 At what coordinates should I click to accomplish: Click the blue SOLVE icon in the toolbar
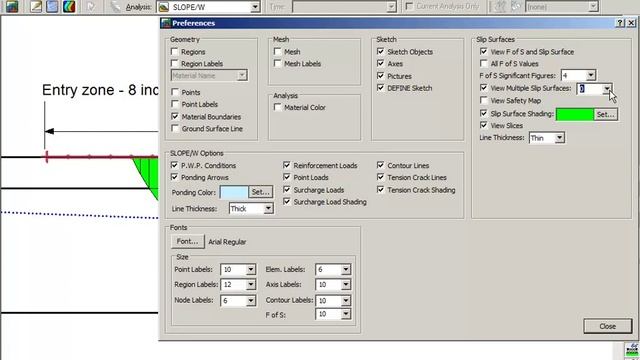[x=52, y=6]
